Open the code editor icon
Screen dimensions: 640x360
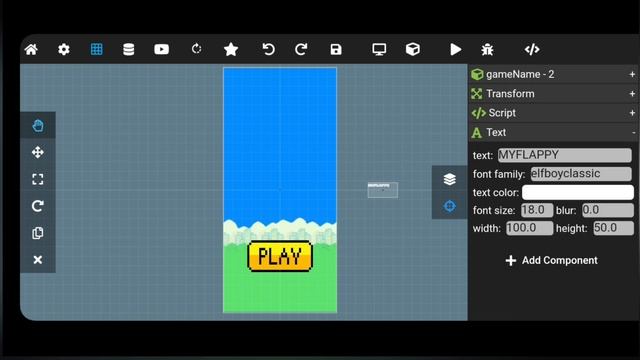[x=532, y=49]
